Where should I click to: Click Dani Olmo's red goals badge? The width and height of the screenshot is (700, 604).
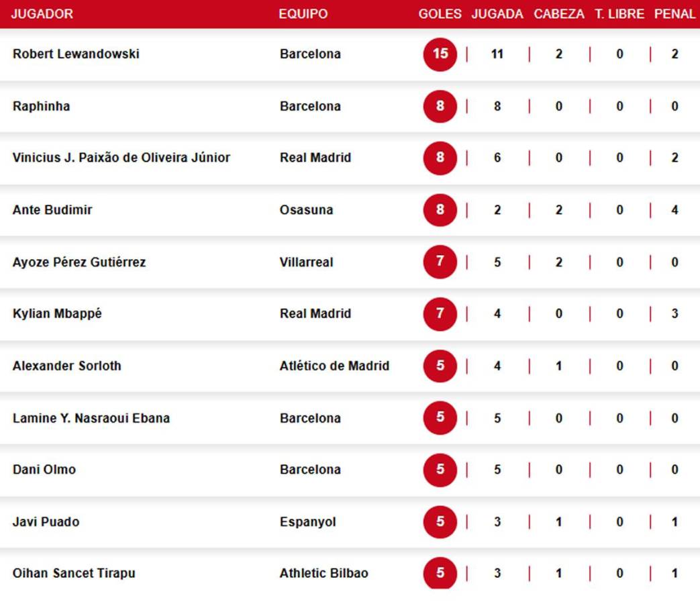(440, 470)
